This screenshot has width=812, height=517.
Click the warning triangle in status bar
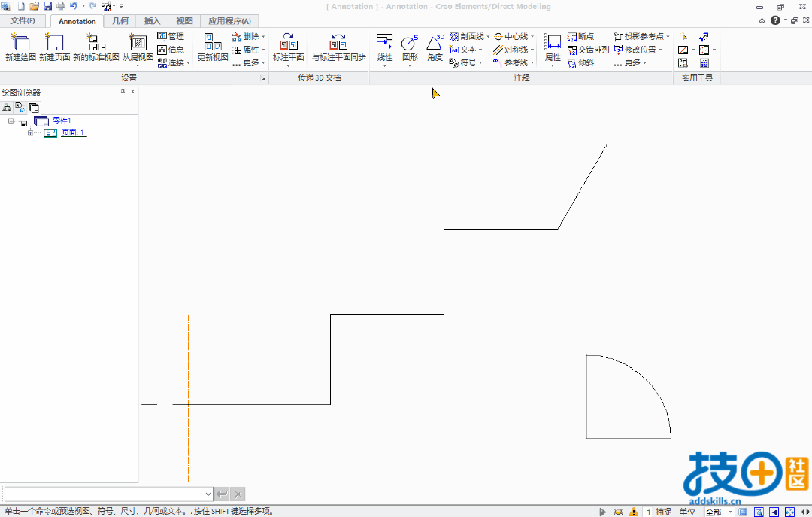(633, 512)
